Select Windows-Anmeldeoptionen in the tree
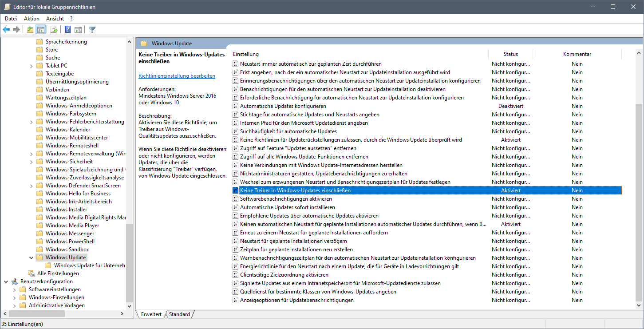Image resolution: width=644 pixels, height=329 pixels. [79, 106]
